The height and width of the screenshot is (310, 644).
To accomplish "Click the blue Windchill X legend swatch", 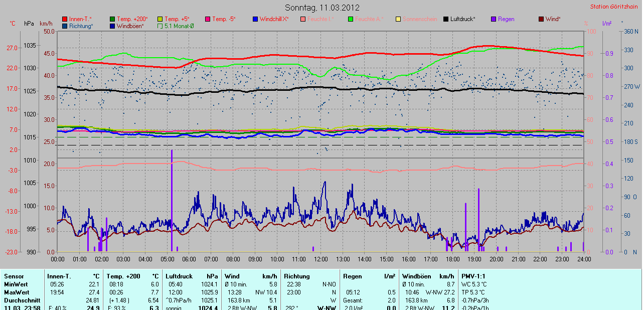I will point(255,19).
